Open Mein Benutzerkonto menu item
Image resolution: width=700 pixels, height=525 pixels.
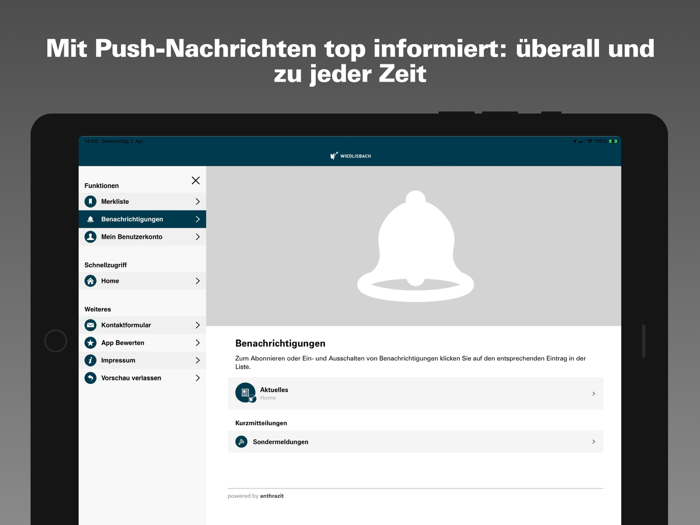[x=142, y=237]
